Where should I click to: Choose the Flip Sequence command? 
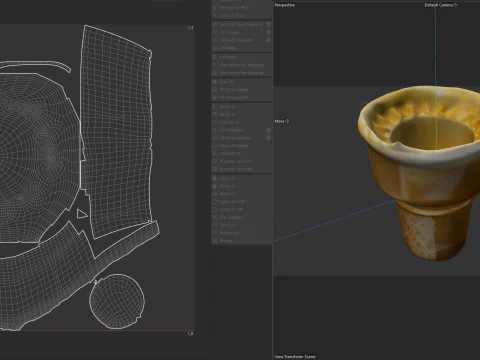tap(241, 217)
